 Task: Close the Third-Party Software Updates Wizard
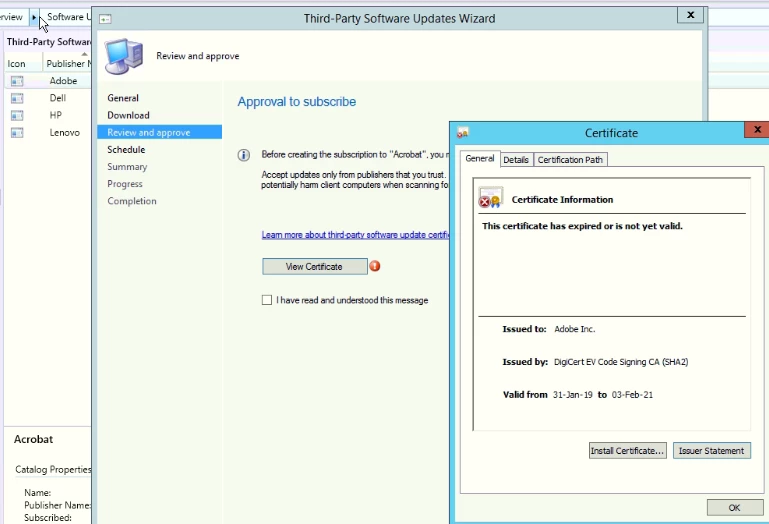coord(691,15)
